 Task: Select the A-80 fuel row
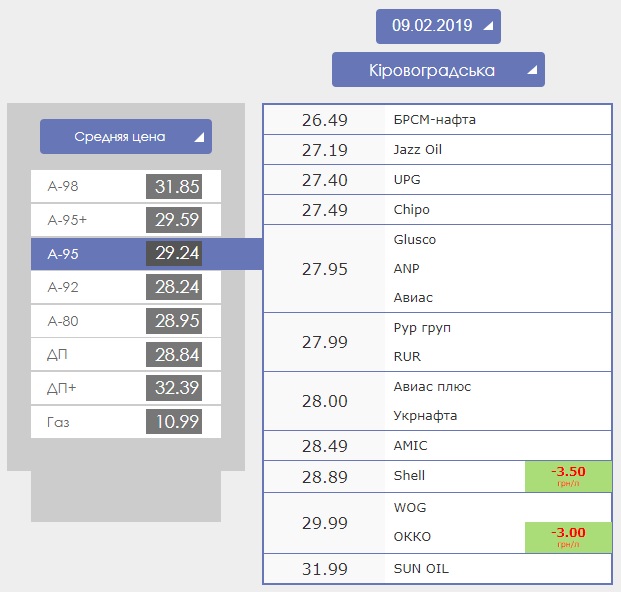pyautogui.click(x=126, y=321)
